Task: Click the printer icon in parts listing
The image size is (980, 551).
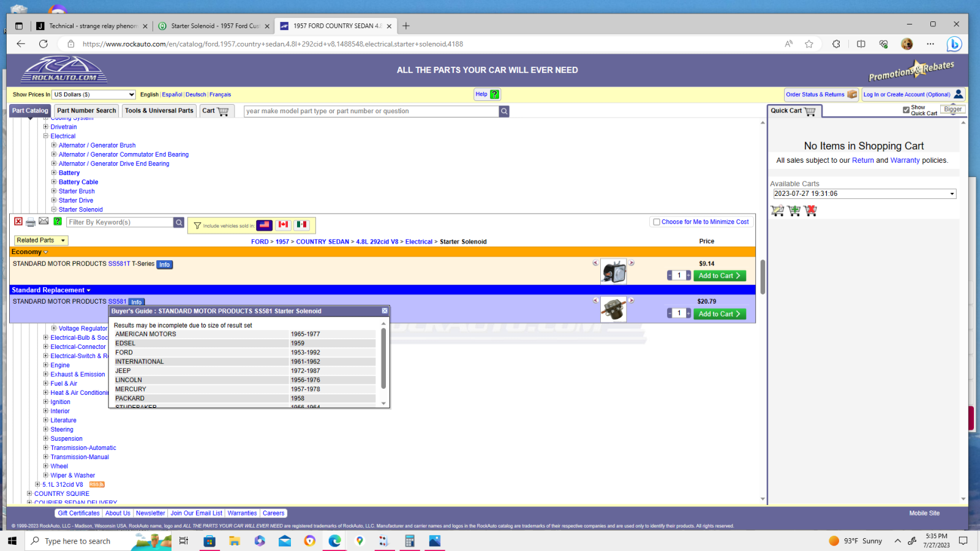Action: pos(31,222)
